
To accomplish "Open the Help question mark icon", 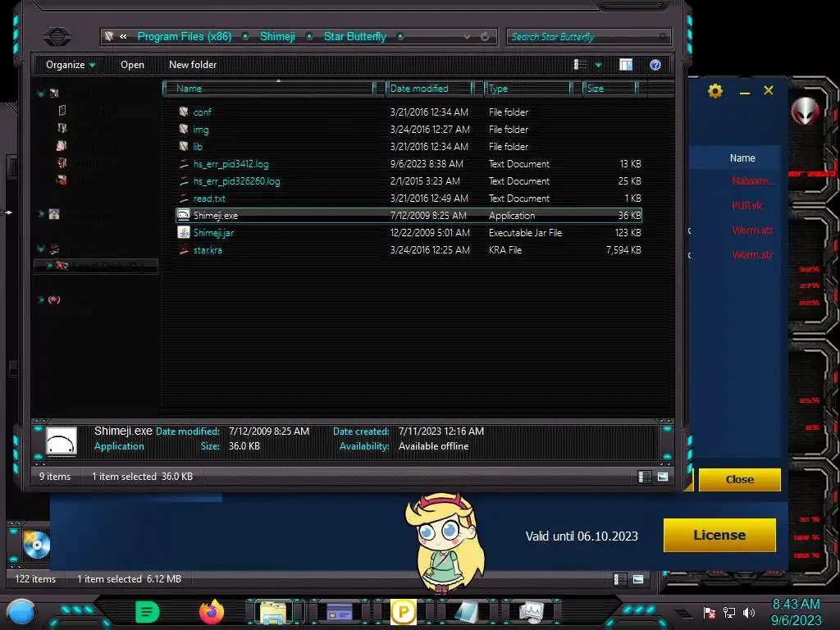I will tap(655, 65).
